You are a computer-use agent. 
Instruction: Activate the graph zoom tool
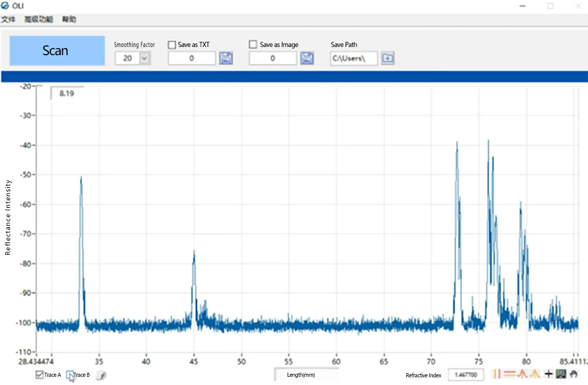click(561, 374)
